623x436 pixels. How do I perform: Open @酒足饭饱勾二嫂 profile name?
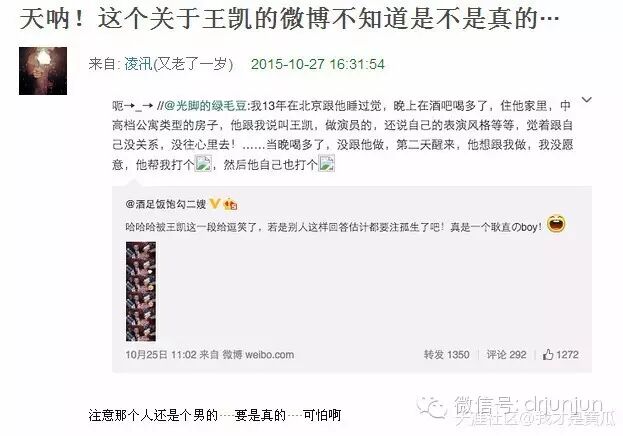(x=166, y=204)
